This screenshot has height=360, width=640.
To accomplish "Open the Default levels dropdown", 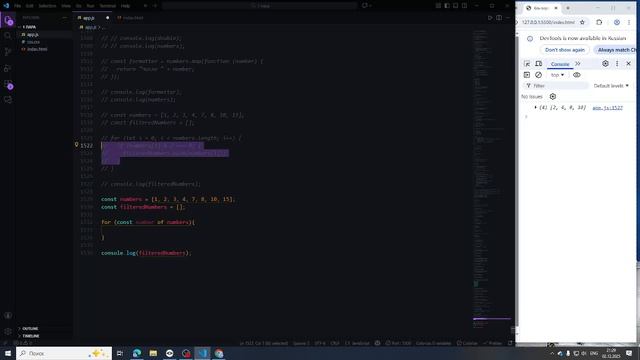I will pos(611,86).
